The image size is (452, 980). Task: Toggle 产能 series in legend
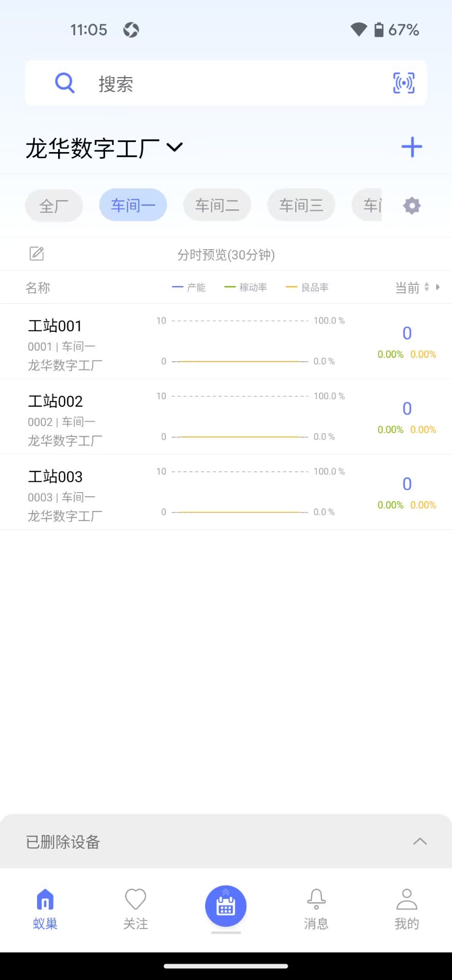189,287
